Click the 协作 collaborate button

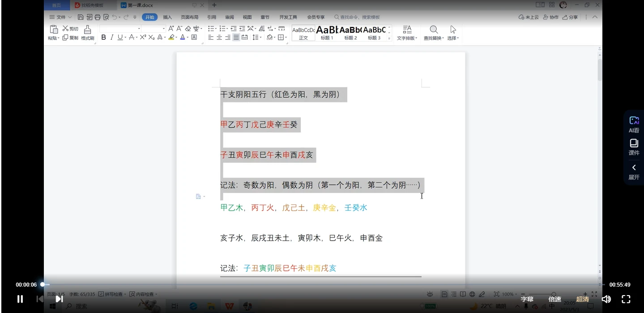pyautogui.click(x=550, y=17)
